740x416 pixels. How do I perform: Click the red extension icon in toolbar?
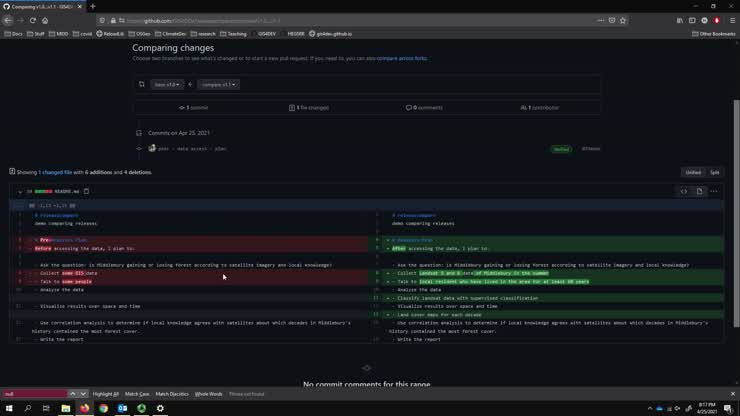coord(717,20)
